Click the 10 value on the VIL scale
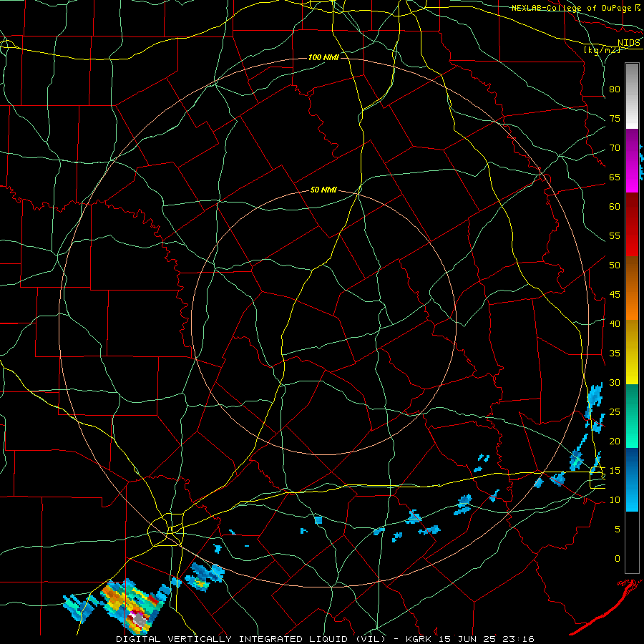Image resolution: width=644 pixels, height=644 pixels. [615, 500]
